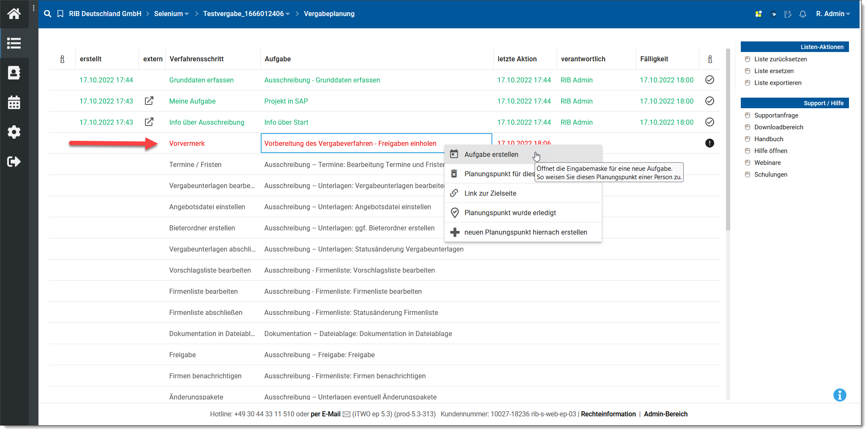Viewport: 868px width, 432px height.
Task: Click Angebotsdatei einstellen row
Action: [384, 207]
